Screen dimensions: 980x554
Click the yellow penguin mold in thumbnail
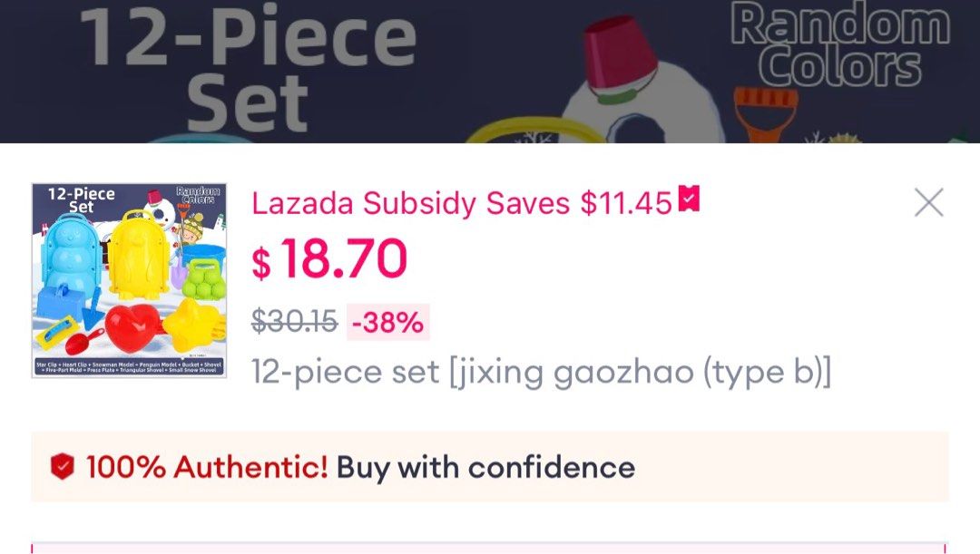coord(138,258)
